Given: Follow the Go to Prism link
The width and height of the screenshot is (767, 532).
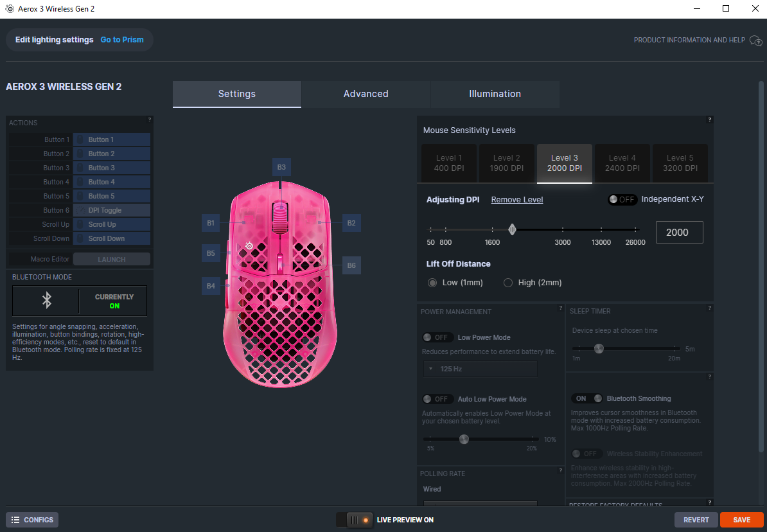Looking at the screenshot, I should [122, 40].
